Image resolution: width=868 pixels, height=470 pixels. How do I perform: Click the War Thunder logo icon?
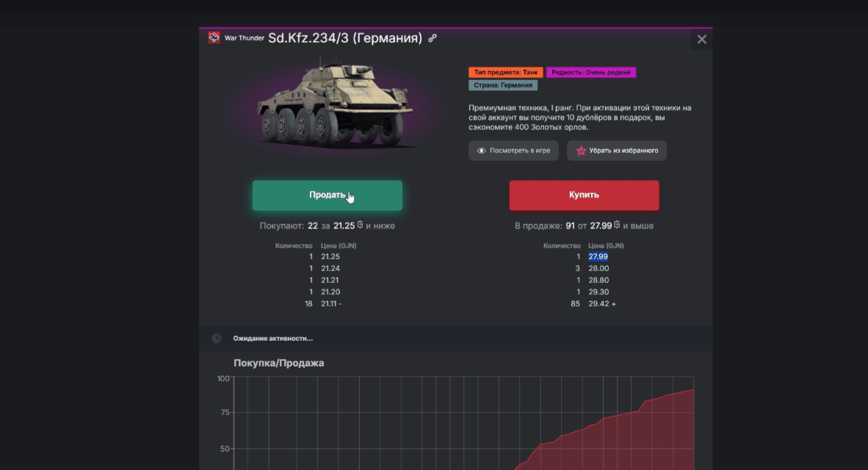tap(214, 37)
